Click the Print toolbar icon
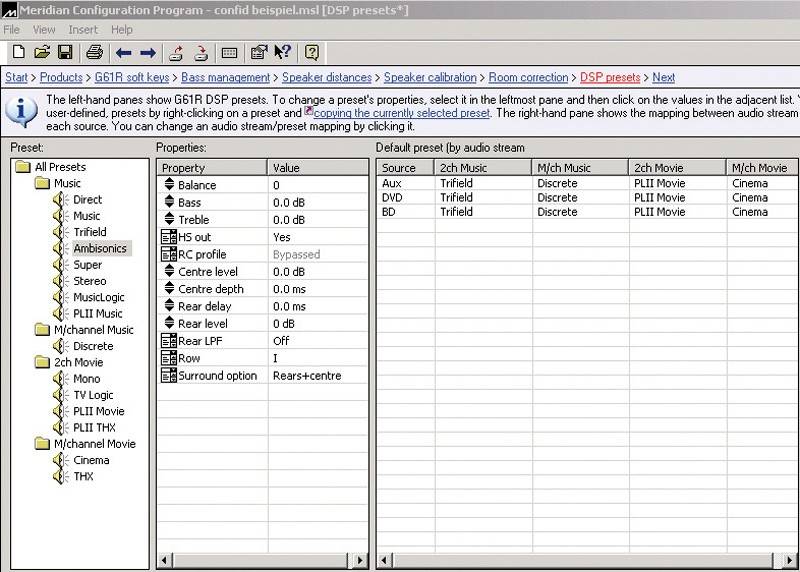 [x=94, y=52]
